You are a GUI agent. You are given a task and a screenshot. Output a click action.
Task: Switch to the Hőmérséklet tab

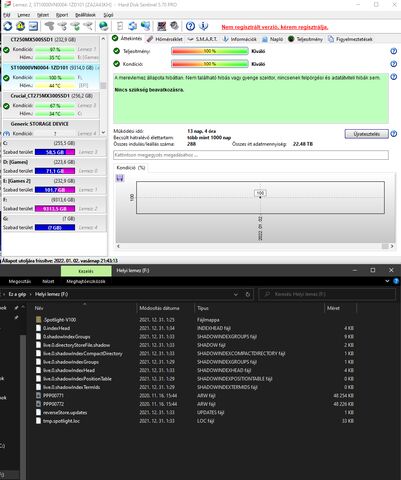[x=165, y=39]
